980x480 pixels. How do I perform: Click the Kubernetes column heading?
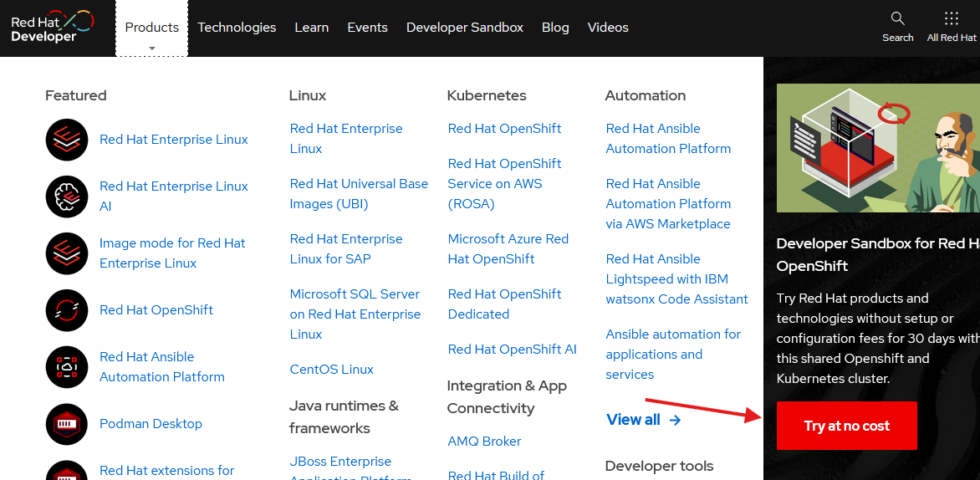[487, 95]
